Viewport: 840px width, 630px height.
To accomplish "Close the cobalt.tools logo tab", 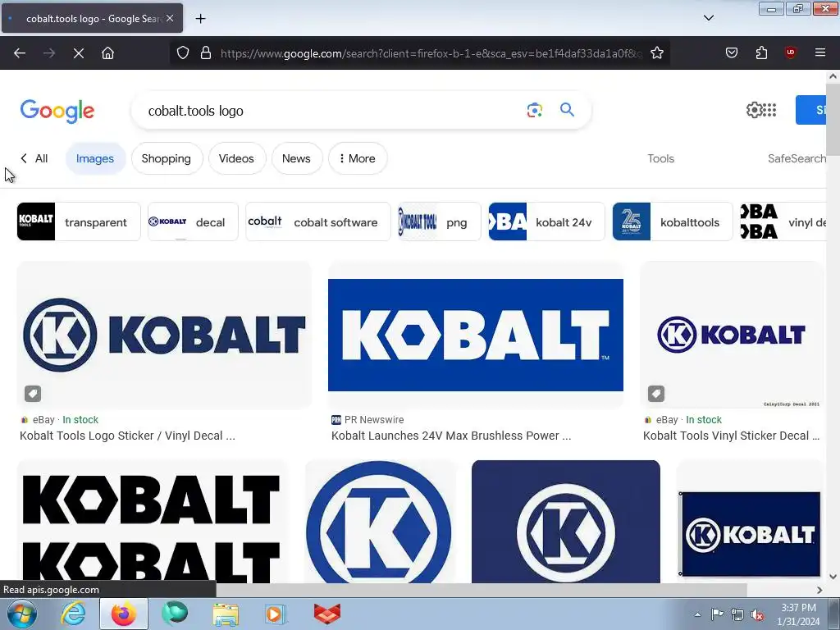I will tap(170, 18).
